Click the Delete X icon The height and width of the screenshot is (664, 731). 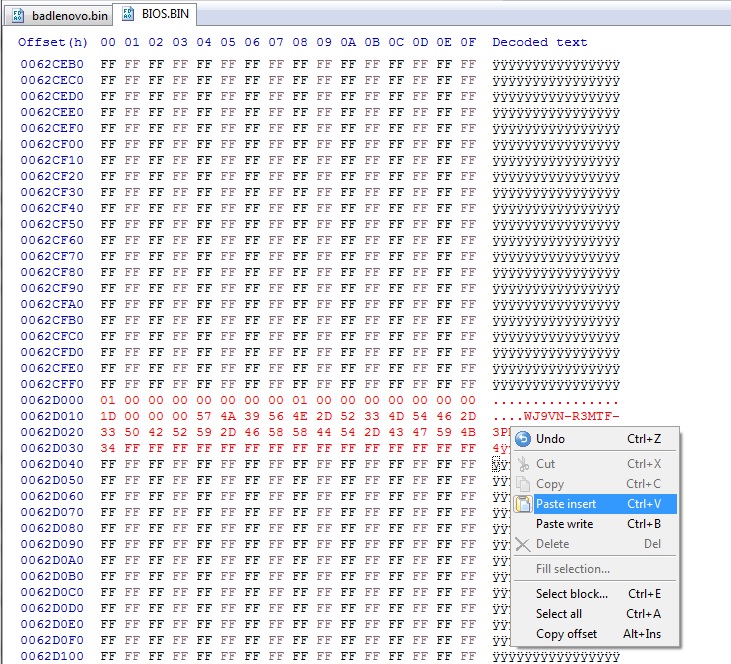tap(523, 544)
